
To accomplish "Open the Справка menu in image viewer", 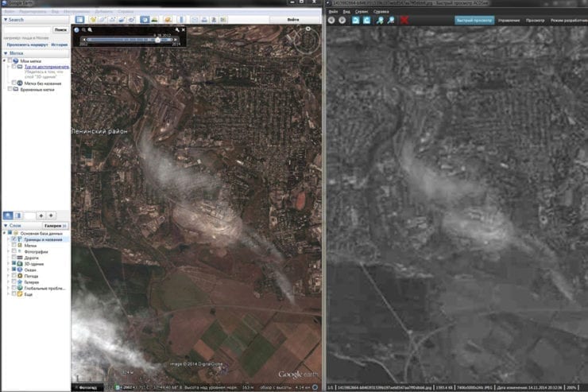I will coord(381,12).
